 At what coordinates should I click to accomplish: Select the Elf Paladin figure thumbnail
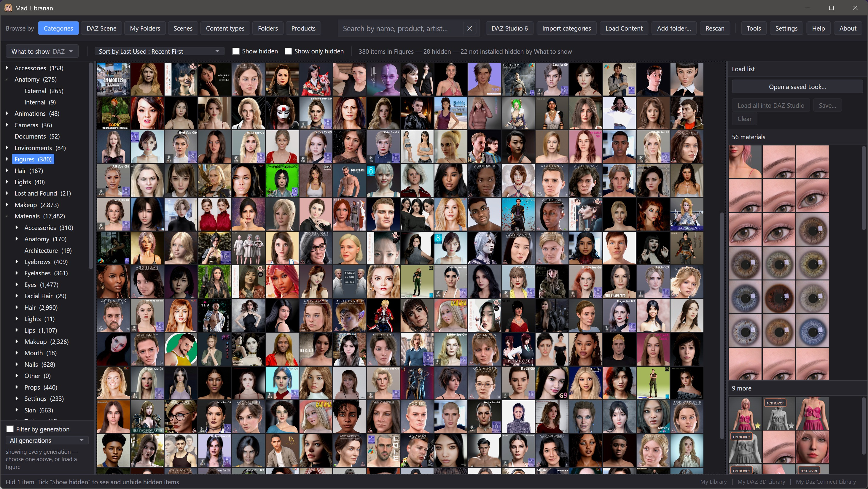tap(687, 215)
